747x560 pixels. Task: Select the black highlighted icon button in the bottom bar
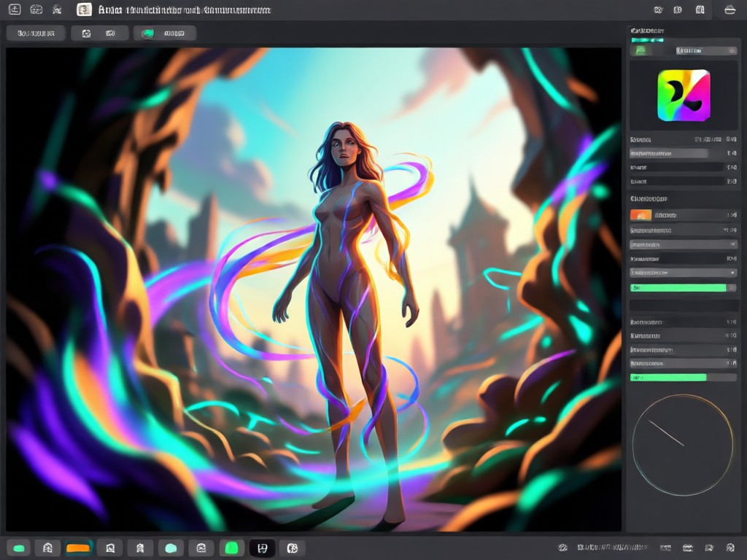[263, 548]
